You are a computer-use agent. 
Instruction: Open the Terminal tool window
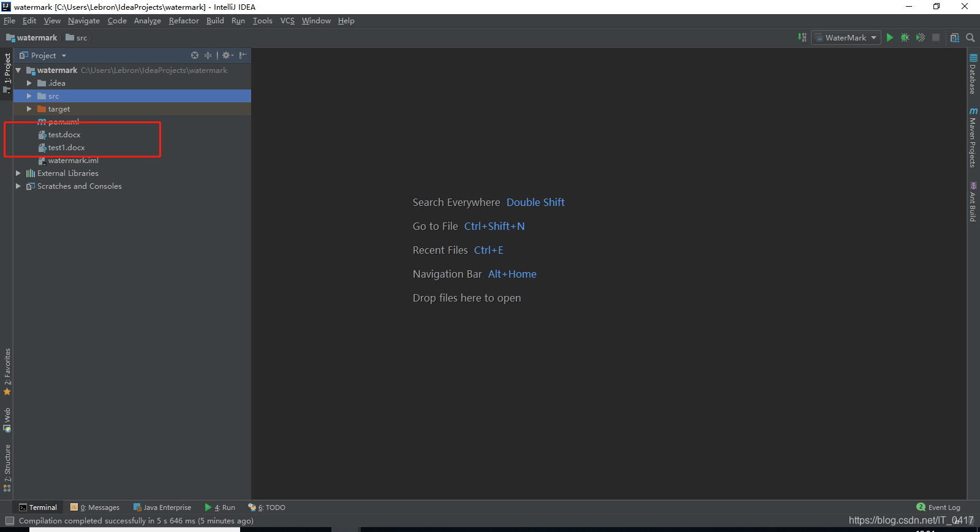[x=38, y=507]
